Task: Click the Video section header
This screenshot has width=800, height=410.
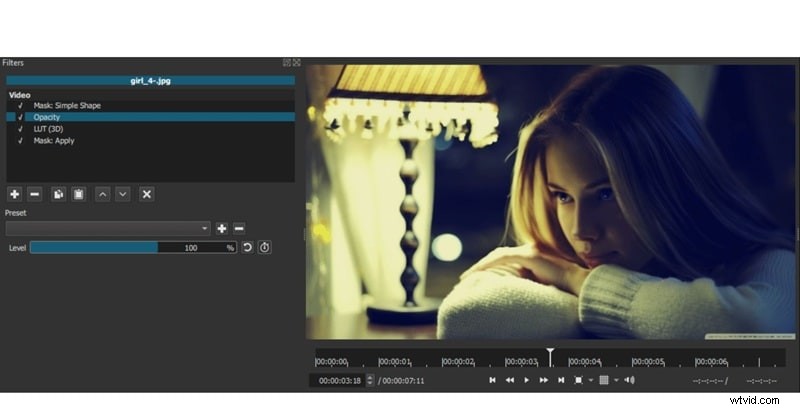Action: 20,95
